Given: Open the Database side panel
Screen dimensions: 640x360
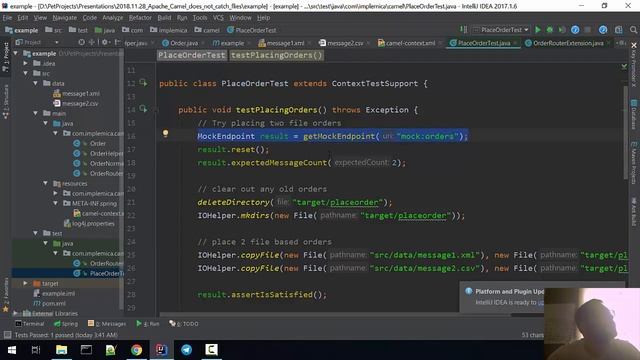Looking at the screenshot, I should tap(634, 114).
